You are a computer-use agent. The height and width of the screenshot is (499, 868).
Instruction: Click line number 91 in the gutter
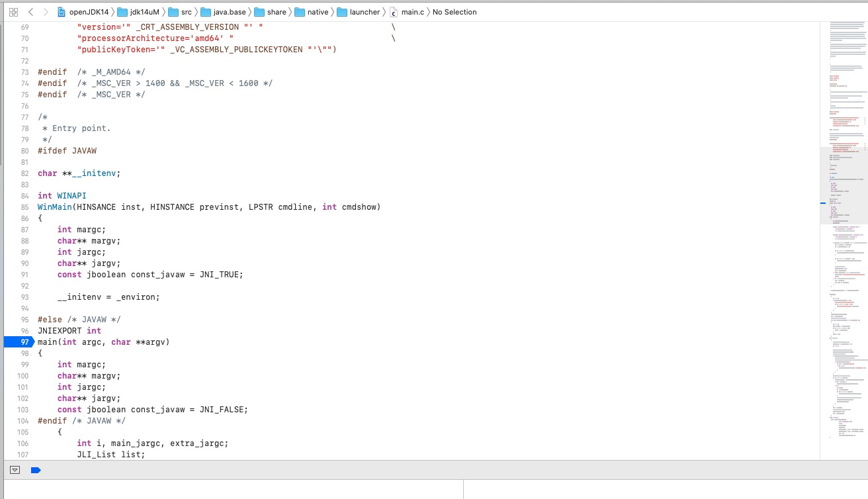(24, 275)
